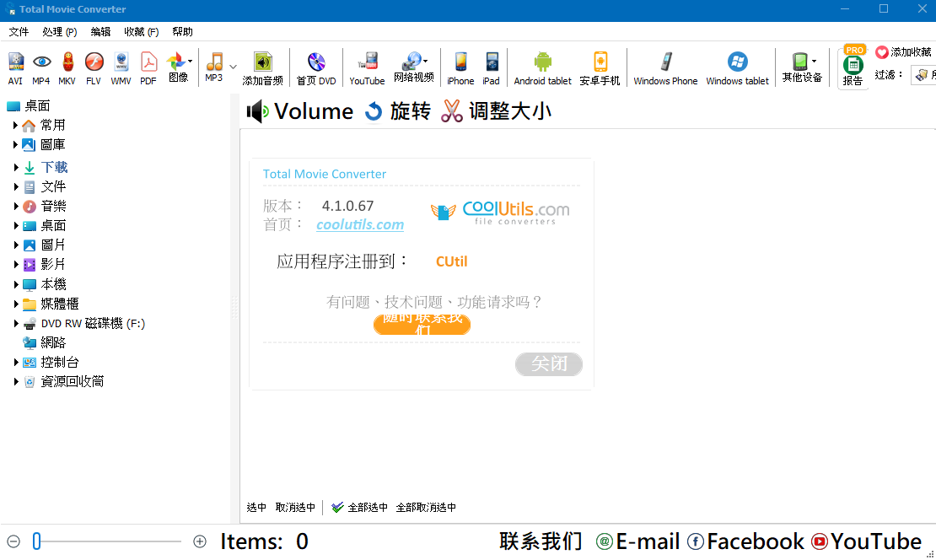The height and width of the screenshot is (560, 936).
Task: Choose the YouTube preset in toolbar
Action: tap(367, 68)
